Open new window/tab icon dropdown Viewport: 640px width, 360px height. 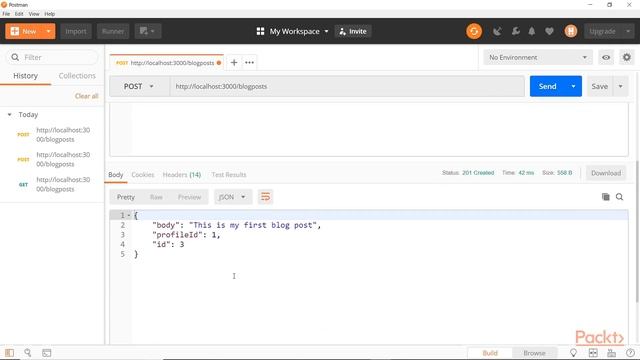[148, 31]
